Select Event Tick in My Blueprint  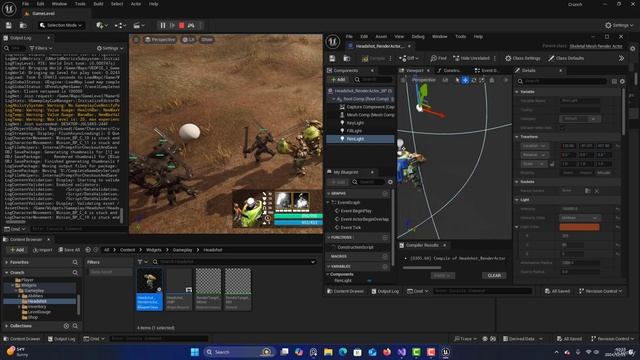[351, 227]
